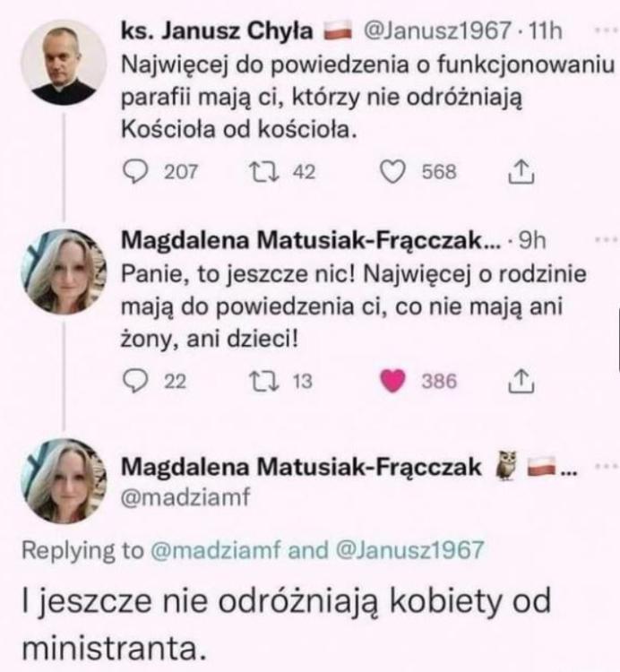Screen dimensions: 620x672
Task: Unlike the tweet with 386 likes
Action: [395, 382]
